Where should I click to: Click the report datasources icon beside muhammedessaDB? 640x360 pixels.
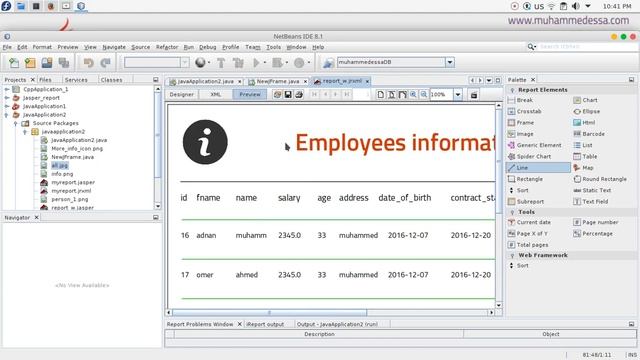(x=328, y=63)
